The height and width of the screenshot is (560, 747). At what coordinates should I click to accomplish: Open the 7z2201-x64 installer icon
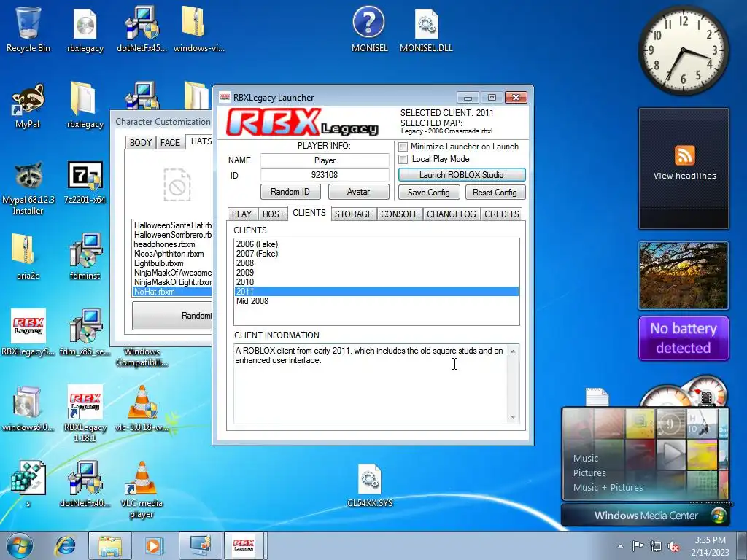pos(85,182)
